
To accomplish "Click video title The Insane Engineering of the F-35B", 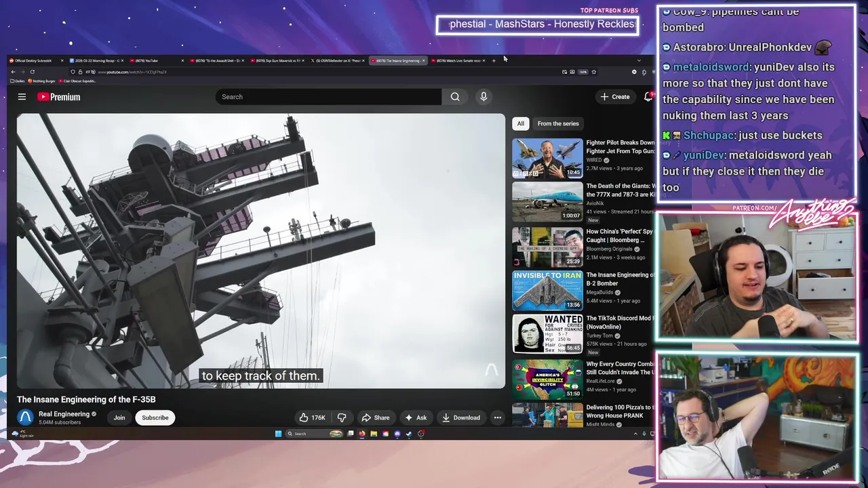I will 86,399.
